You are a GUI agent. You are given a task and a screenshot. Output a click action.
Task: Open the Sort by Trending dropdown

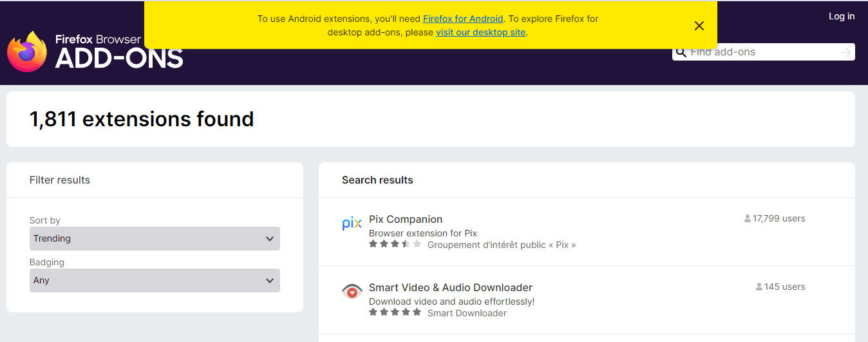[x=155, y=238]
